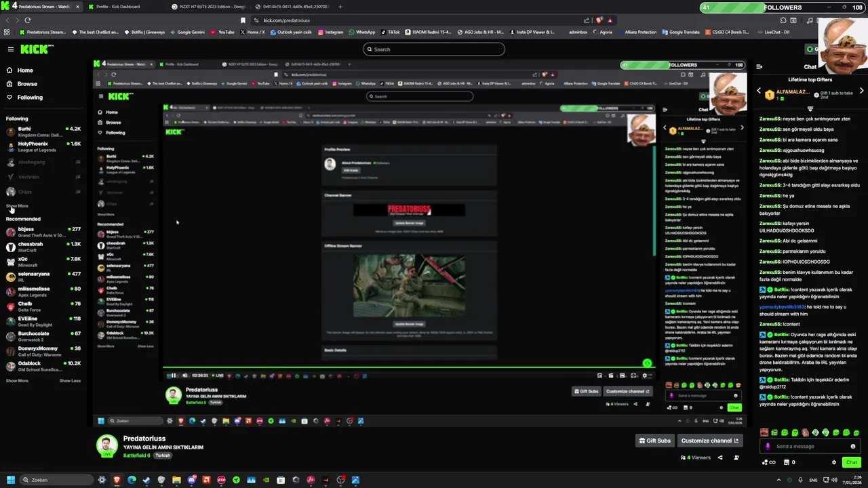The image size is (868, 488).
Task: Open chessbrah recommended channel
Action: point(43,247)
